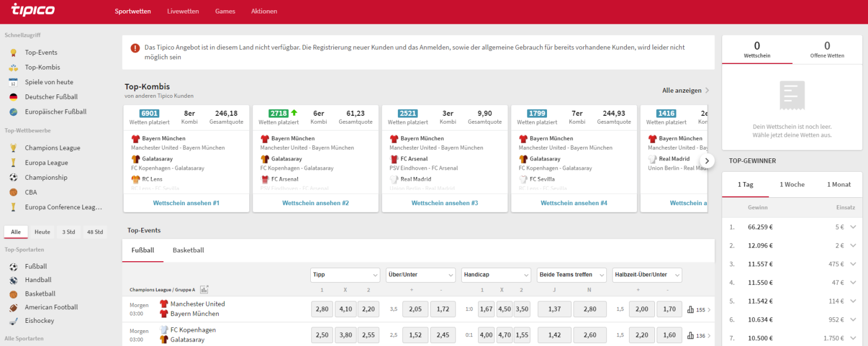Open Top-Events trophy icon in sidebar
This screenshot has width=868, height=346.
pos(13,53)
